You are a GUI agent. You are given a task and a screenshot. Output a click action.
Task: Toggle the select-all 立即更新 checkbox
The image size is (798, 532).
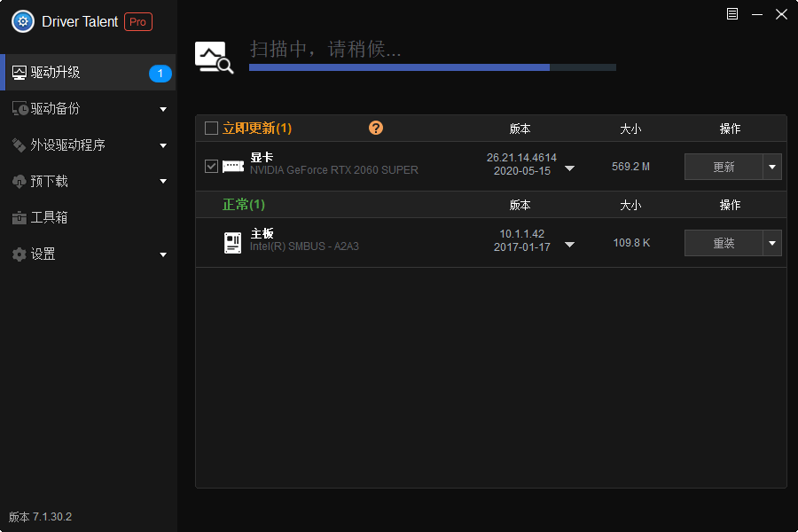(x=211, y=129)
